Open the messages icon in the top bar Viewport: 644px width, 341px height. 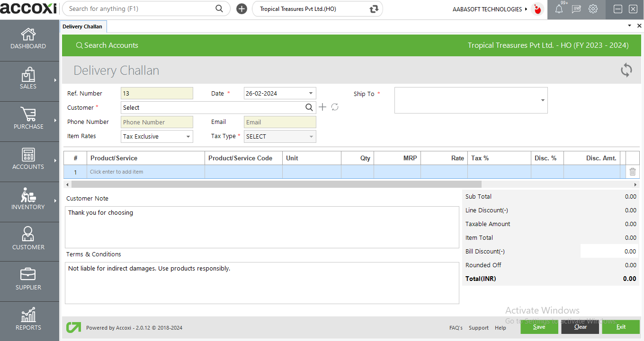click(576, 9)
